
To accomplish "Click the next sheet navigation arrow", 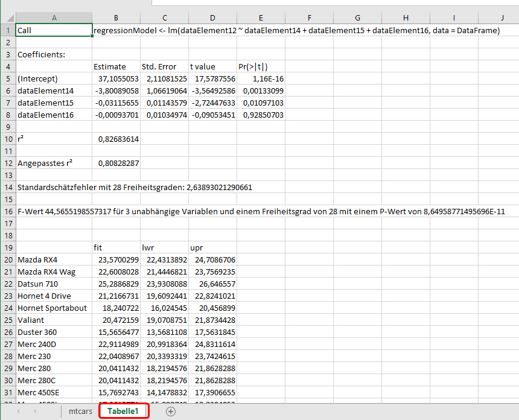I will 35,412.
